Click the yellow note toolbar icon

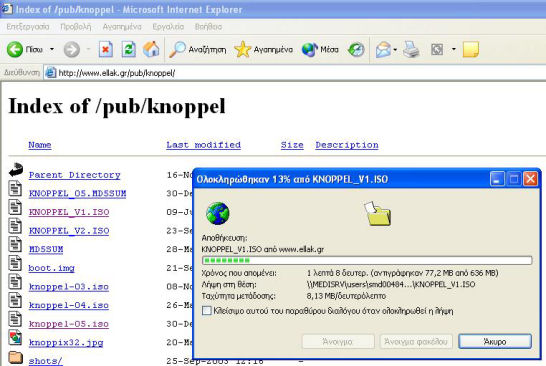click(x=471, y=49)
